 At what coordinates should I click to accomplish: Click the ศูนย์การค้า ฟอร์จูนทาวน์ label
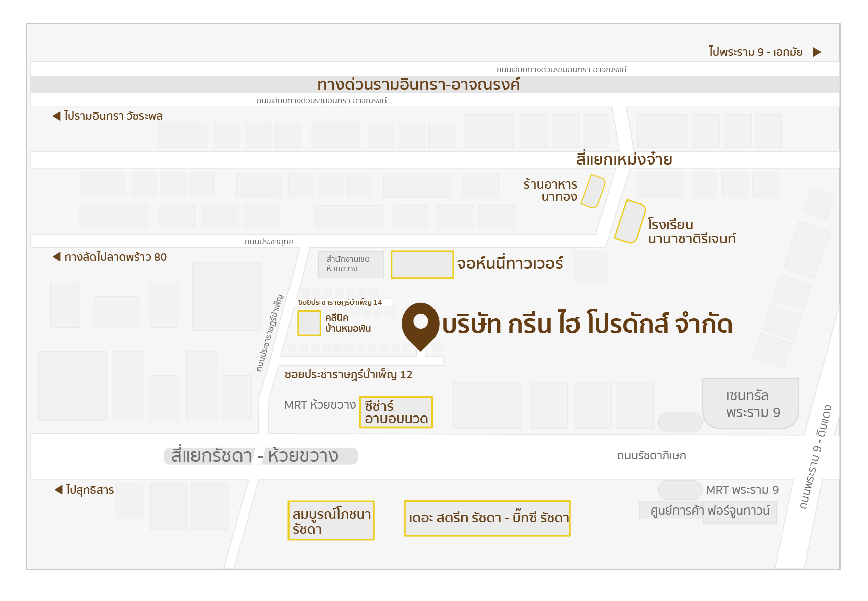pyautogui.click(x=710, y=511)
